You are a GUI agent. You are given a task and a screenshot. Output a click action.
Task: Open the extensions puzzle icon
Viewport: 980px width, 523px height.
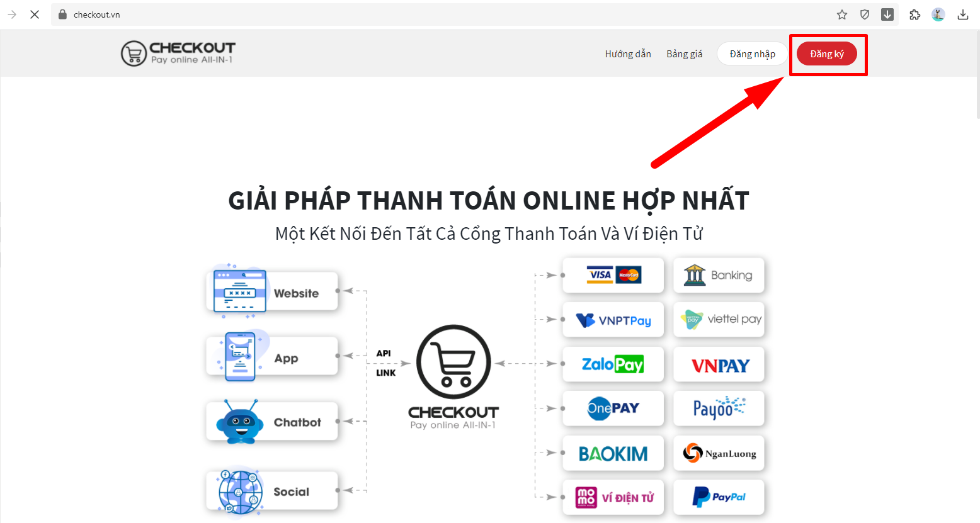(x=915, y=14)
